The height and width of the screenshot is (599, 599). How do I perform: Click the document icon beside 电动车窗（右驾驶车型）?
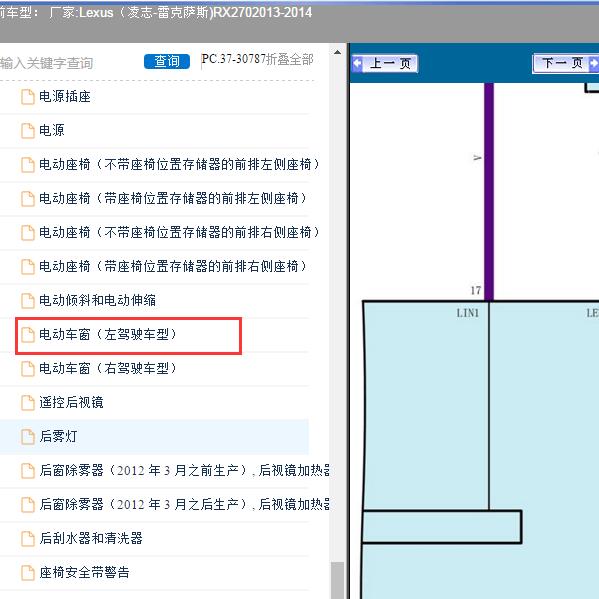pos(28,369)
